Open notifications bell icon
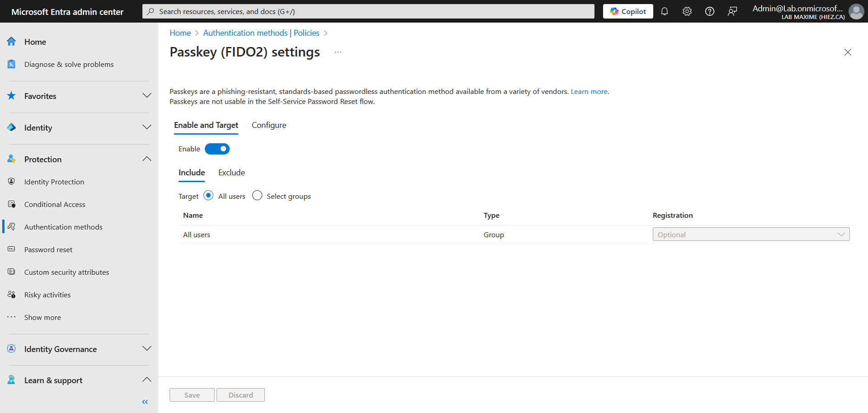This screenshot has height=413, width=868. click(665, 11)
